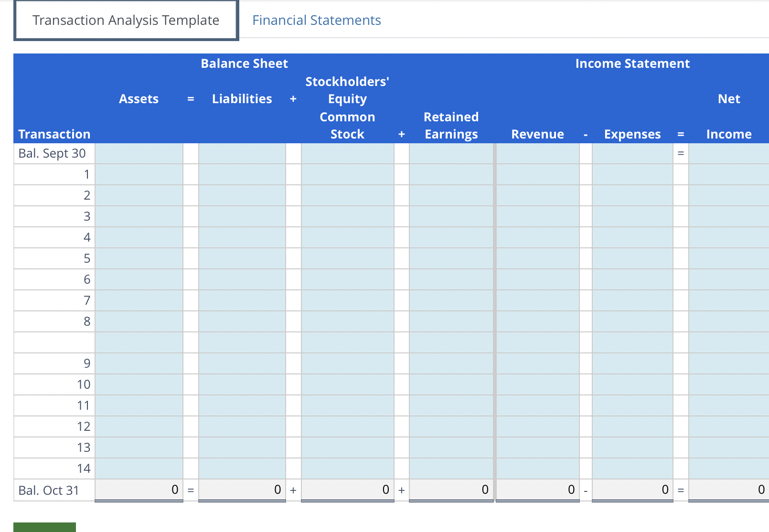
Task: Click the green button below the table
Action: pos(44,527)
